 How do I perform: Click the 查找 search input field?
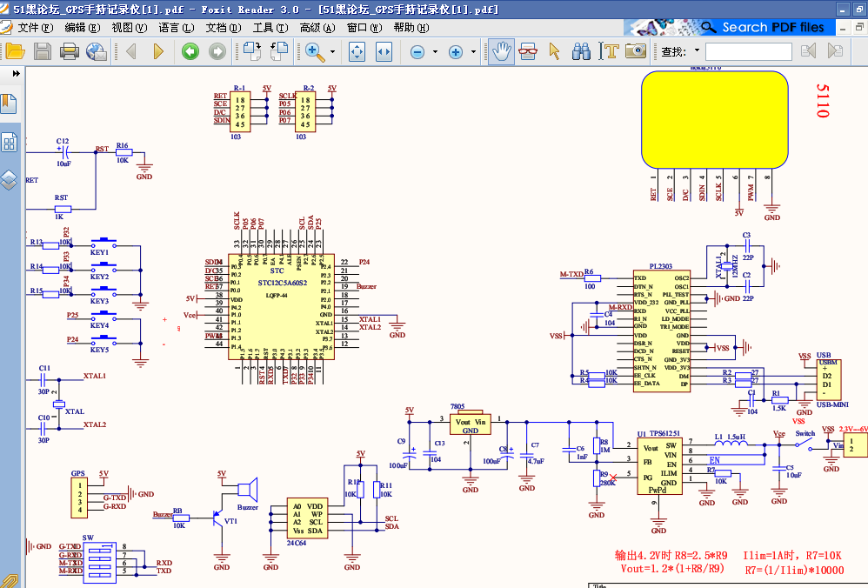pyautogui.click(x=749, y=52)
